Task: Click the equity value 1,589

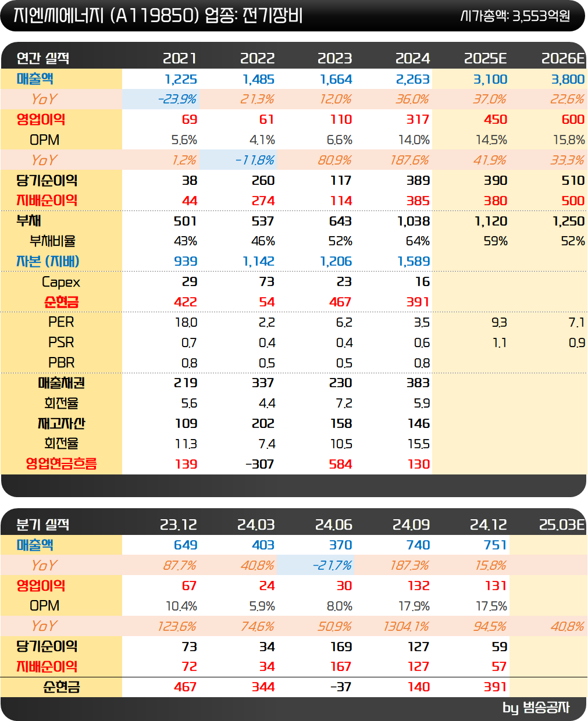Action: (414, 262)
